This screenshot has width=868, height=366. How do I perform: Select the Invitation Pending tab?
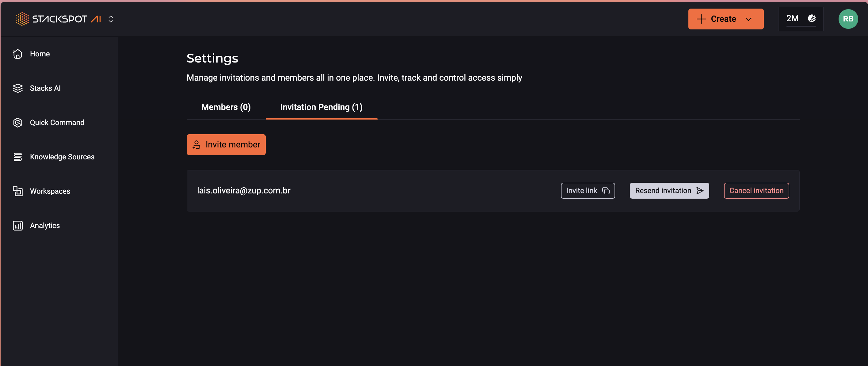pyautogui.click(x=321, y=107)
